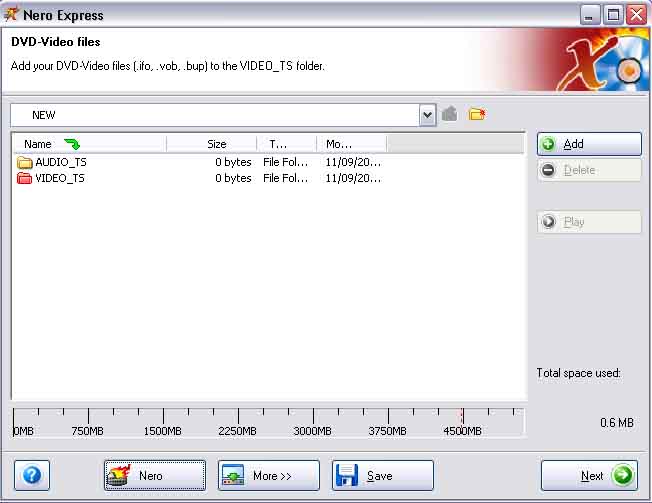The height and width of the screenshot is (503, 652).
Task: Save the compilation with the Save button
Action: (383, 475)
